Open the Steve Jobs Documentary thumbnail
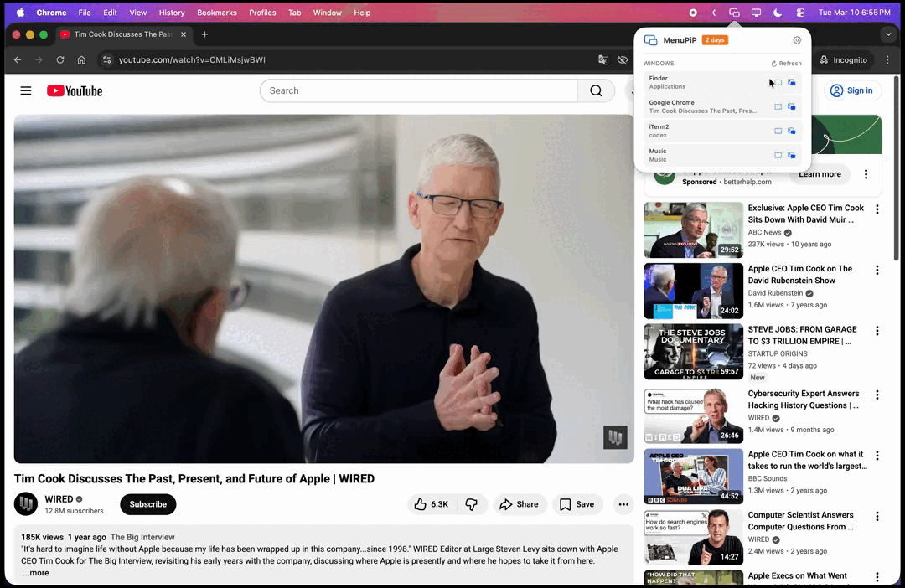This screenshot has width=905, height=588. pyautogui.click(x=693, y=352)
